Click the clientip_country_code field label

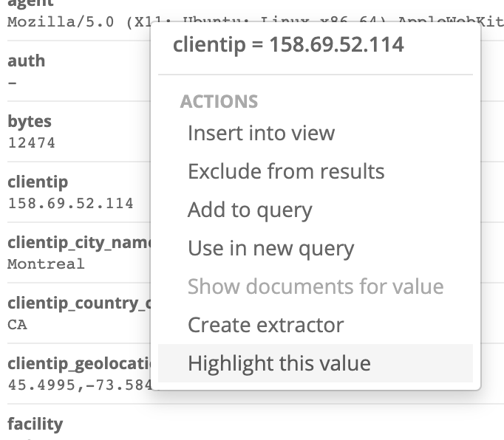[x=78, y=303]
